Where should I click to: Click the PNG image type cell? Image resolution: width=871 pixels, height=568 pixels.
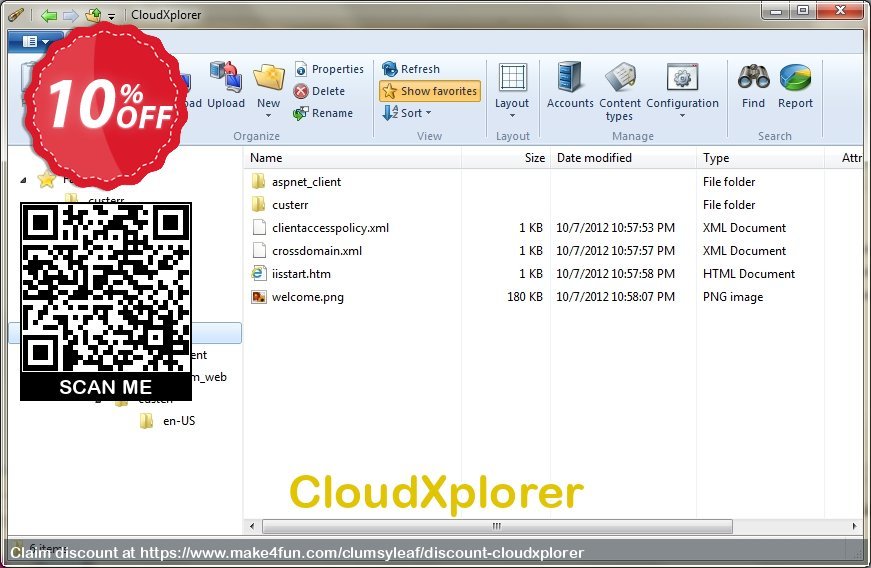[733, 297]
